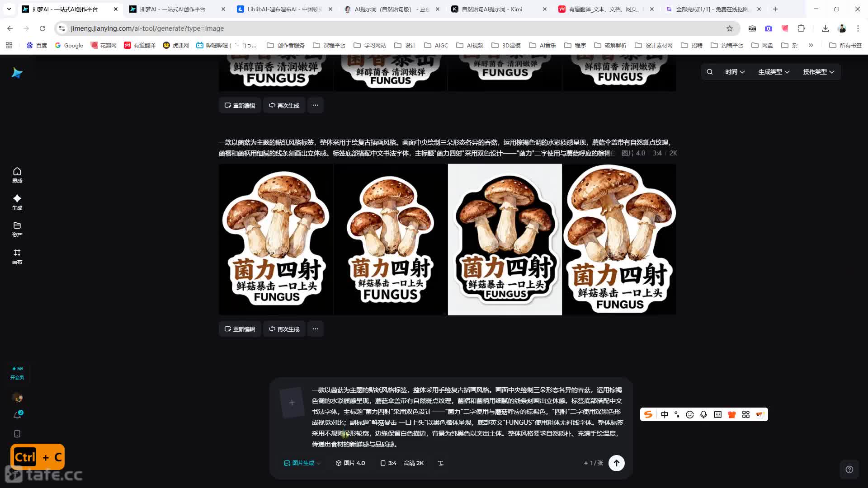Open the help question mark icon
The image size is (868, 488).
pyautogui.click(x=849, y=469)
